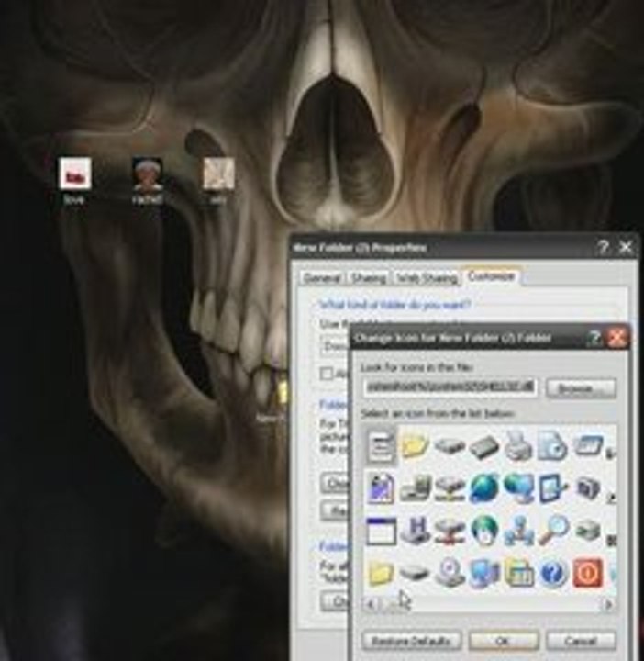644x661 pixels.
Task: Select the rachell desktop icon
Action: 147,181
